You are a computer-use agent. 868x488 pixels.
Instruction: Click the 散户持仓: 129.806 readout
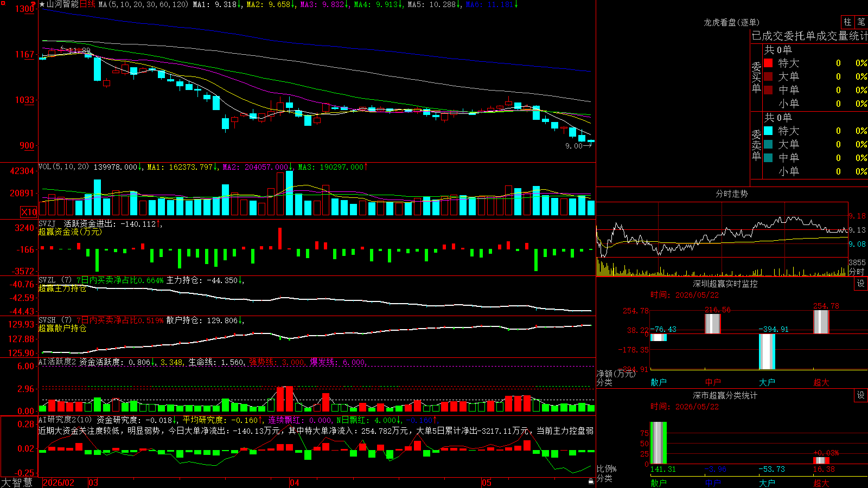pyautogui.click(x=205, y=320)
